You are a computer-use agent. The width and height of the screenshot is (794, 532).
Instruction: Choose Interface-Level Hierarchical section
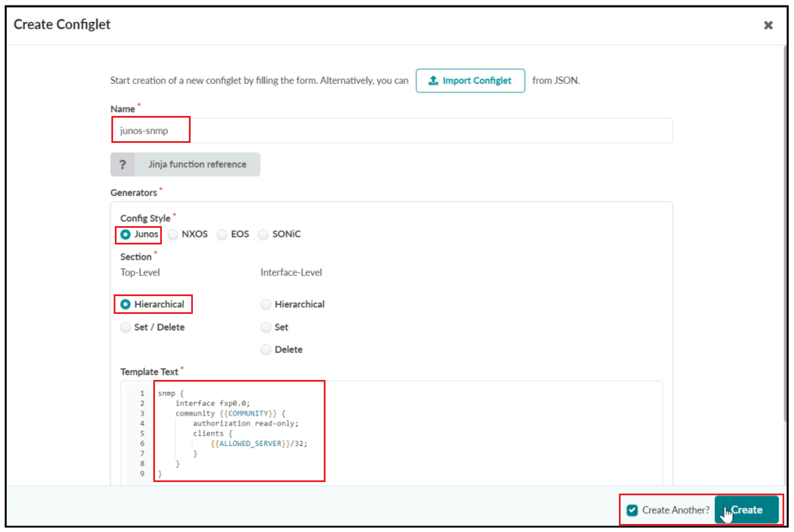(266, 304)
